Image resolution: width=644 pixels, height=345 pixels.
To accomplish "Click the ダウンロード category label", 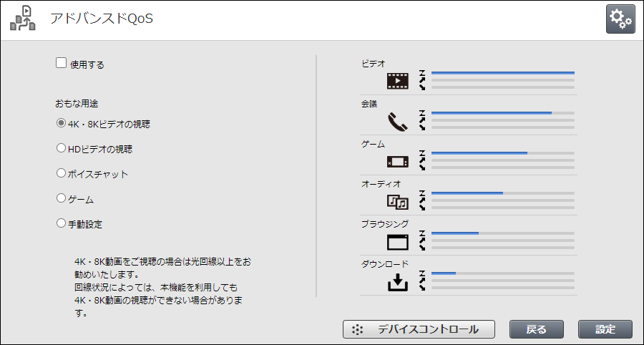I will click(x=385, y=263).
